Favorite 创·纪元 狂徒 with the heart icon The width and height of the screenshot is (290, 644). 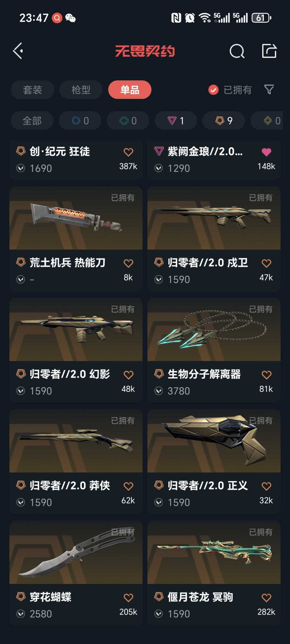coord(128,152)
